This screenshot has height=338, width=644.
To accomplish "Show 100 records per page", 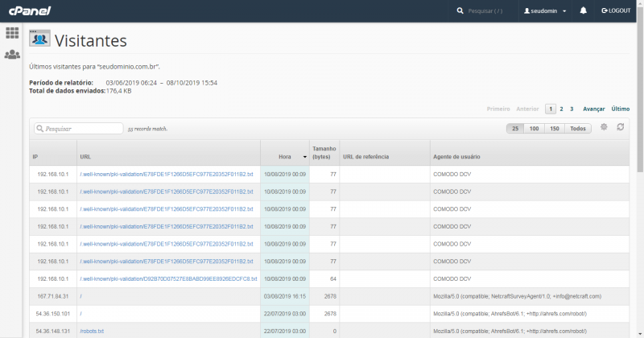I will pos(534,129).
